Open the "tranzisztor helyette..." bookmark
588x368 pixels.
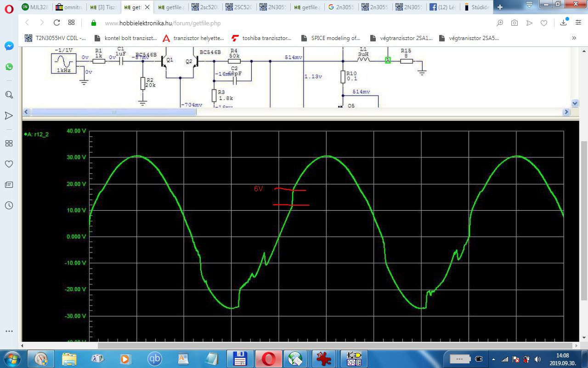pyautogui.click(x=193, y=38)
